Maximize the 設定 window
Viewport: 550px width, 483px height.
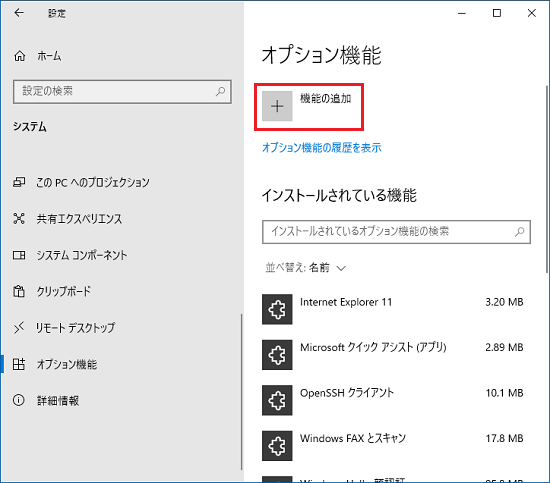pos(497,13)
